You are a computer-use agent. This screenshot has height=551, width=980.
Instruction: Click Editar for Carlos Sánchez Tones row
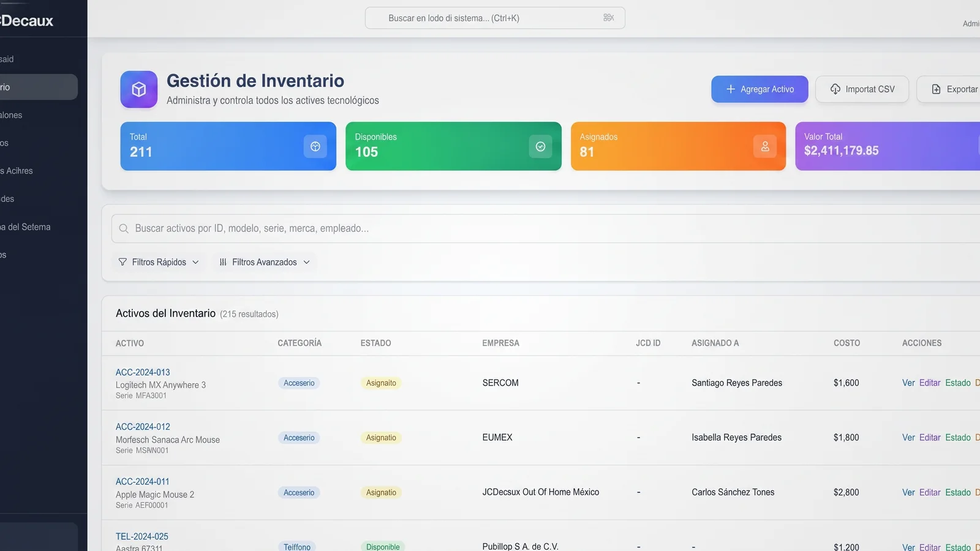click(x=930, y=492)
